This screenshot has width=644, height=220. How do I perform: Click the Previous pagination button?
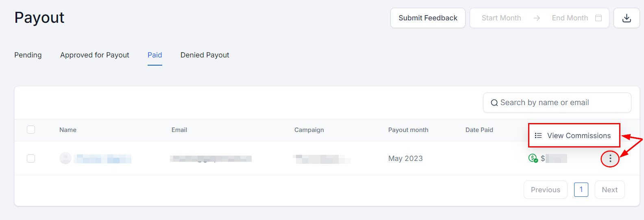[545, 190]
